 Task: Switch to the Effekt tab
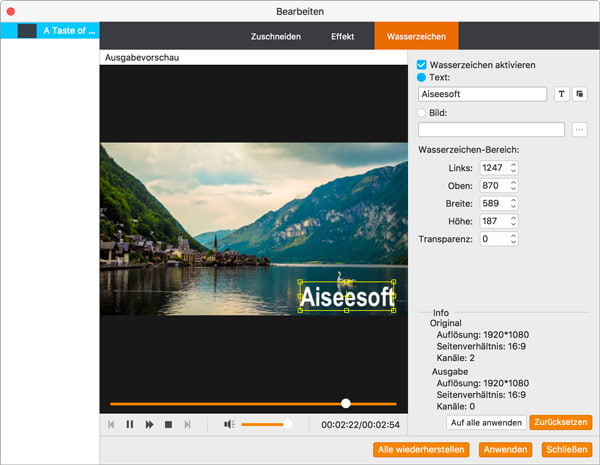(x=342, y=35)
